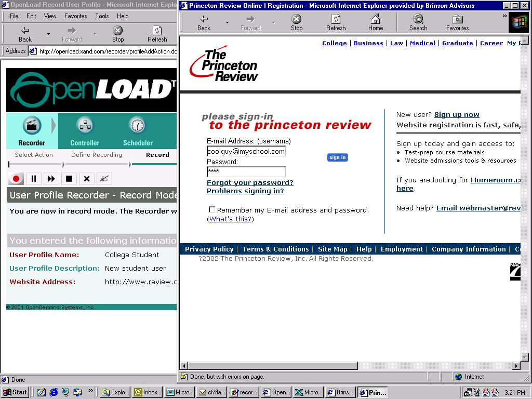
Task: Click the E-mail Address input field
Action: (246, 151)
